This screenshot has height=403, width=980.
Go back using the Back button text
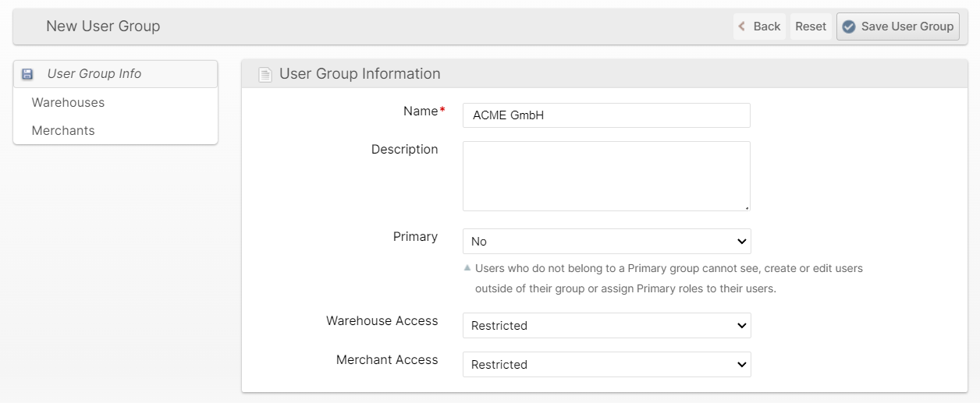(766, 27)
